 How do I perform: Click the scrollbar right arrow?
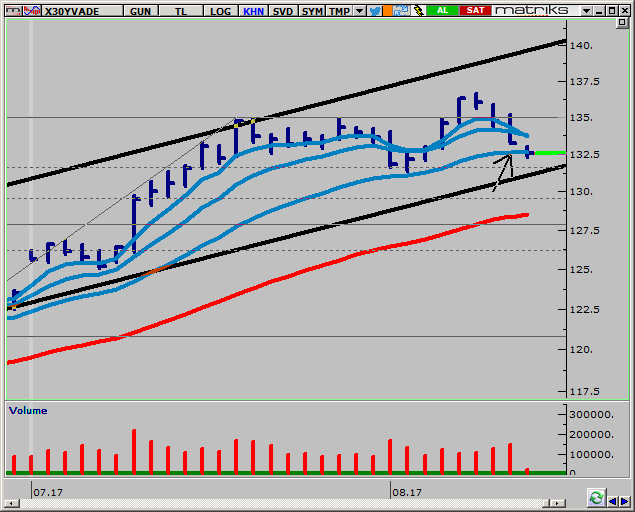[x=558, y=503]
